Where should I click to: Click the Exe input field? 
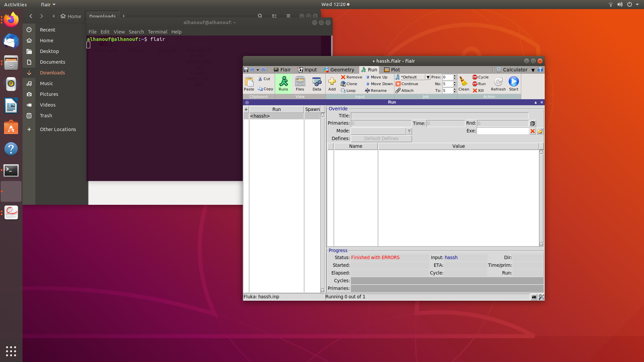pos(503,131)
